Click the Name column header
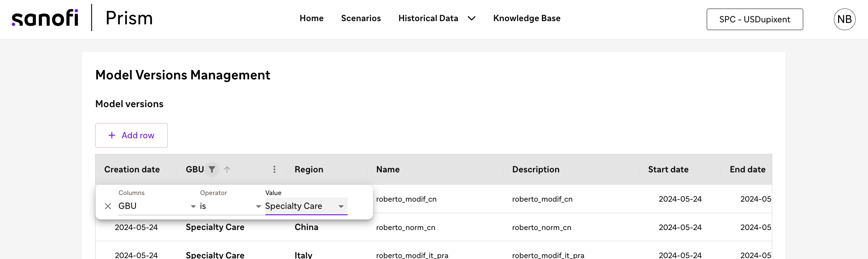Screen dimensions: 868x259 click(x=388, y=169)
